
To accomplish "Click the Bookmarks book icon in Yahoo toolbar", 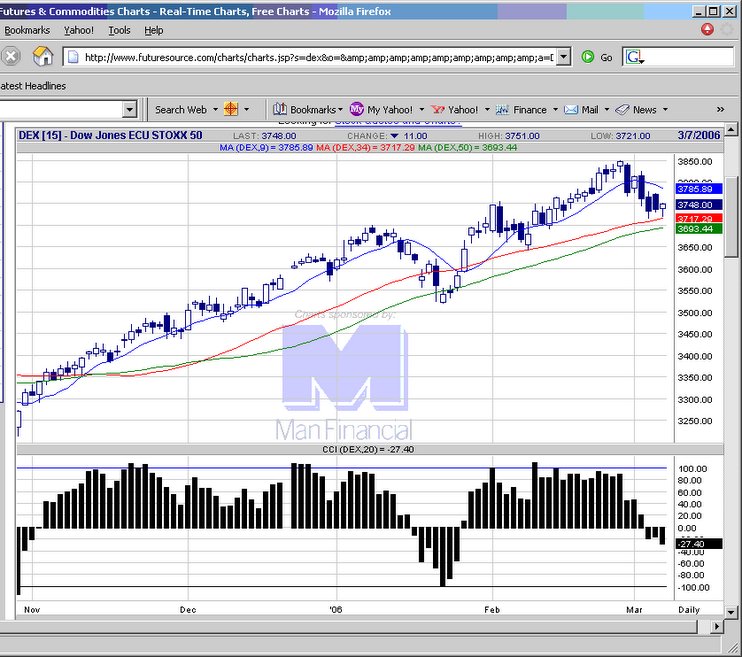I will coord(280,109).
